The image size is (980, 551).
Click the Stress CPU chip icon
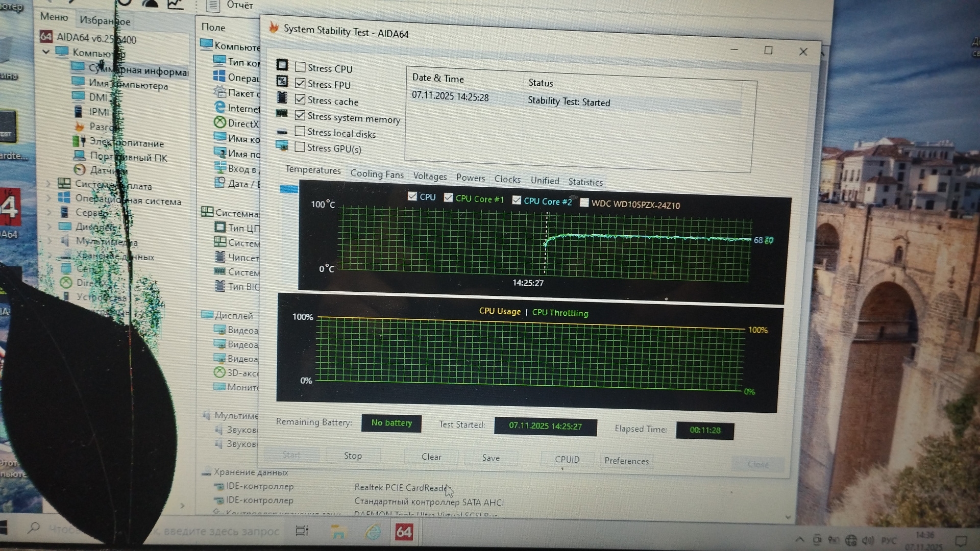coord(282,65)
